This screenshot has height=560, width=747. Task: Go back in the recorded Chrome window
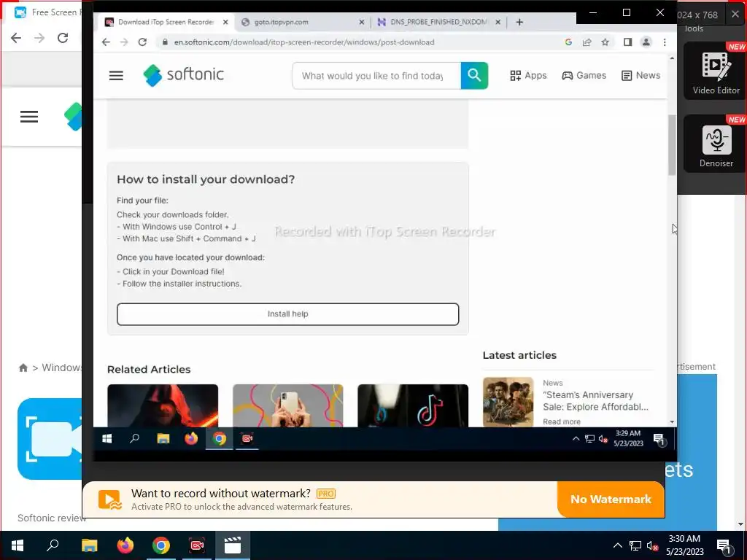[107, 42]
